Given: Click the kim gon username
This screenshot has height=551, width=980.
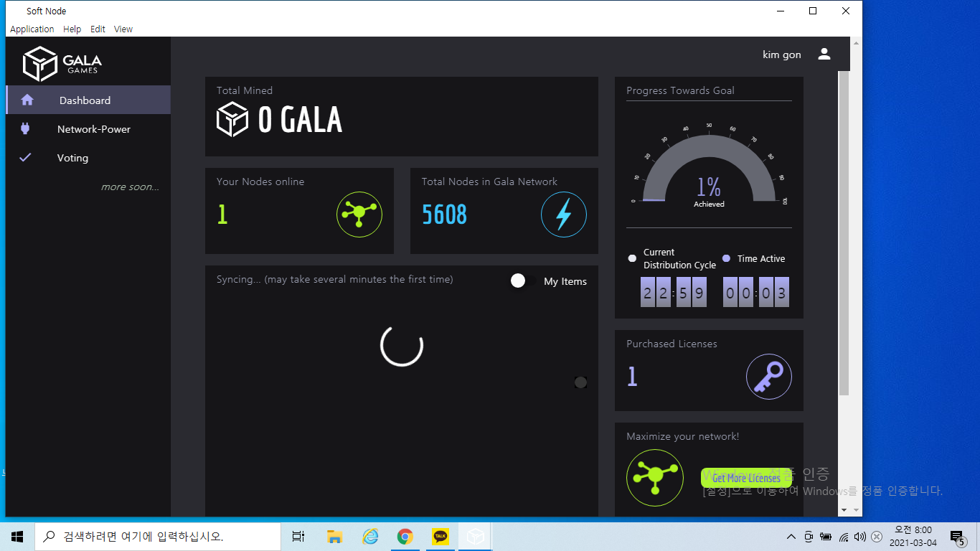Looking at the screenshot, I should [x=782, y=55].
